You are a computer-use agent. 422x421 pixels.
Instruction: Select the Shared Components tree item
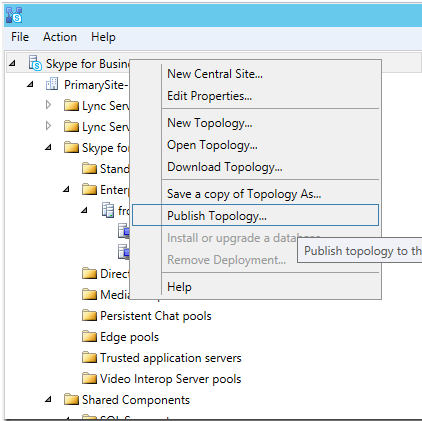click(136, 400)
